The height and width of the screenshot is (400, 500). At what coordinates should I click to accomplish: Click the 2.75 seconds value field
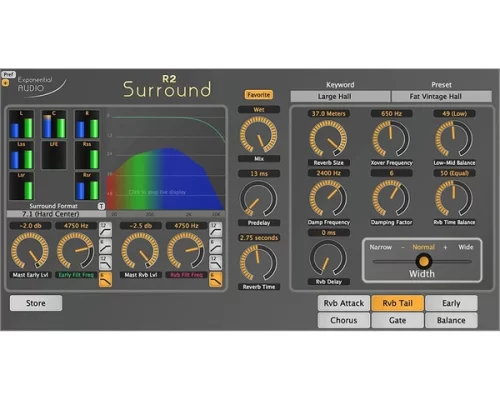(259, 238)
